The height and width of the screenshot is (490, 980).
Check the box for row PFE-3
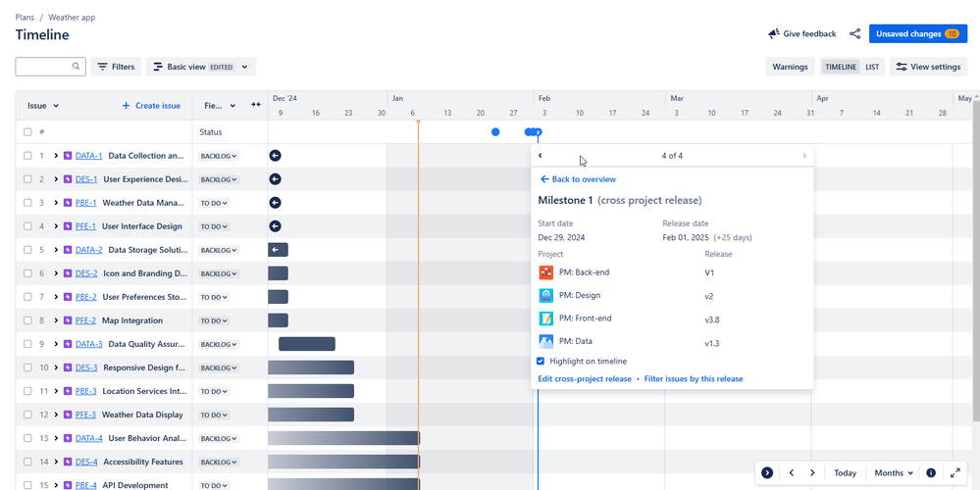[x=27, y=415]
